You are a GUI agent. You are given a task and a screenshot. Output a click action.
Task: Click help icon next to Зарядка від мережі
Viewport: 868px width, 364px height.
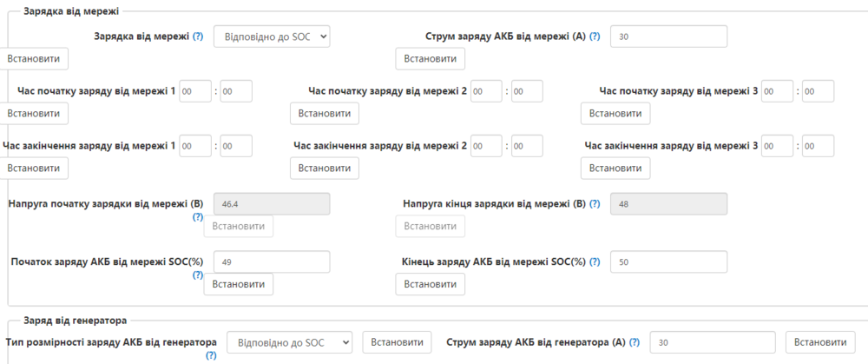(x=198, y=36)
